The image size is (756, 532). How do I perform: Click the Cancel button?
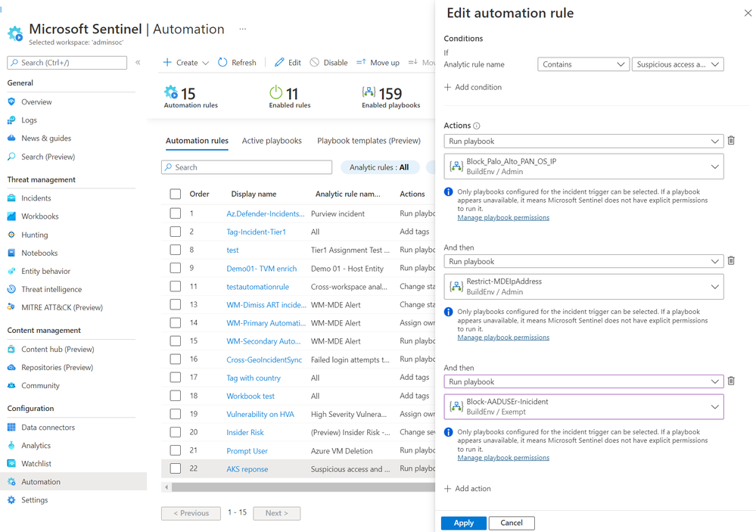coord(512,523)
